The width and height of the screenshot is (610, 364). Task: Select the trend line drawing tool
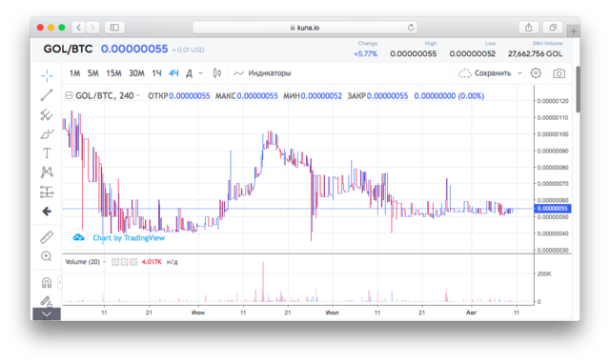click(47, 95)
